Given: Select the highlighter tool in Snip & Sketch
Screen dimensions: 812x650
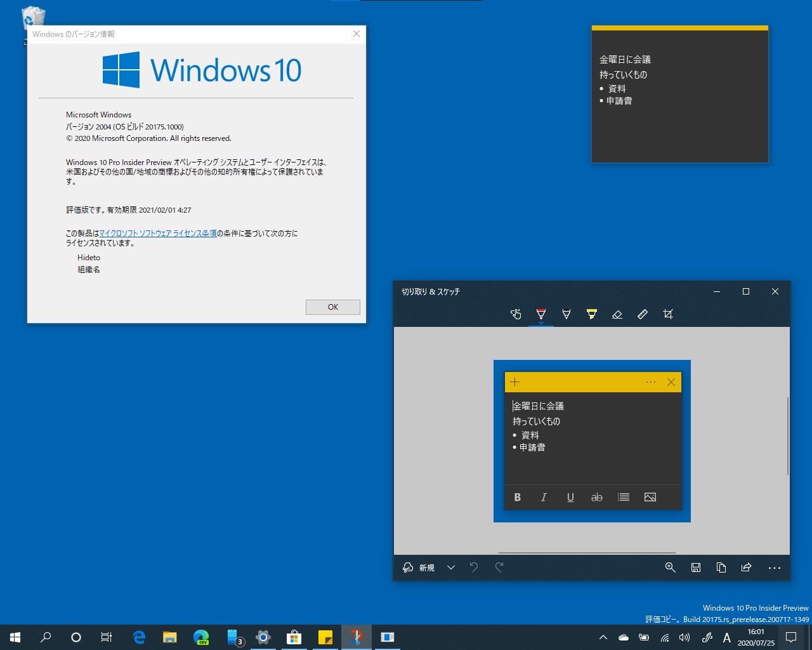Looking at the screenshot, I should (x=592, y=314).
